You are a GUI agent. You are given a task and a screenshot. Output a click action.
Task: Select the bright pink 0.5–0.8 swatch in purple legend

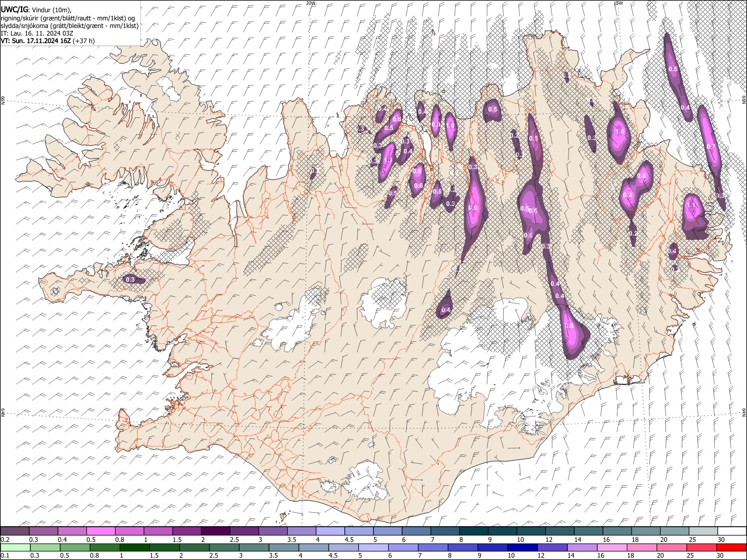[x=100, y=531]
